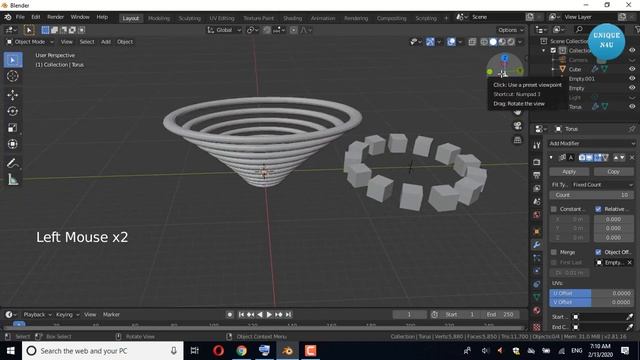Viewport: 640px width, 360px height.
Task: Enable the Constant Offset checkbox
Action: tap(554, 209)
